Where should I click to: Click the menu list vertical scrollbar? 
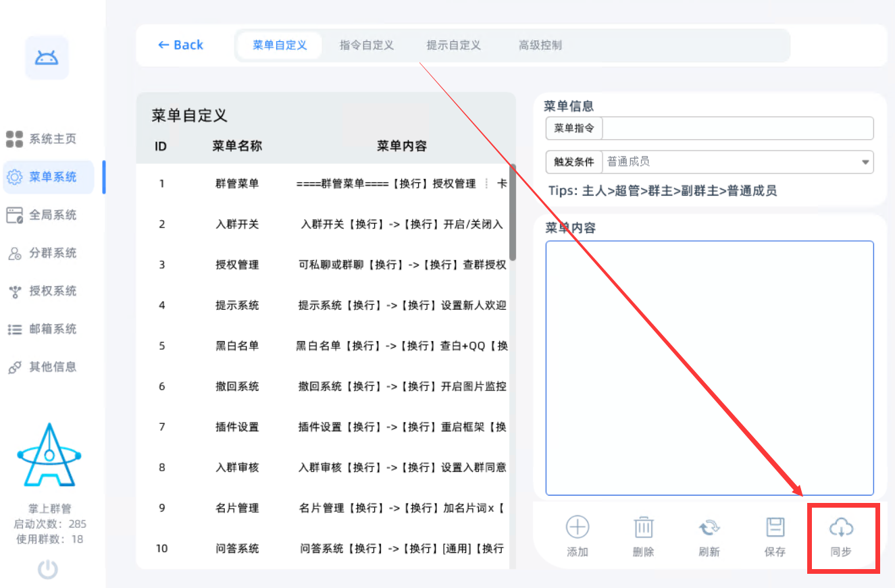point(513,213)
